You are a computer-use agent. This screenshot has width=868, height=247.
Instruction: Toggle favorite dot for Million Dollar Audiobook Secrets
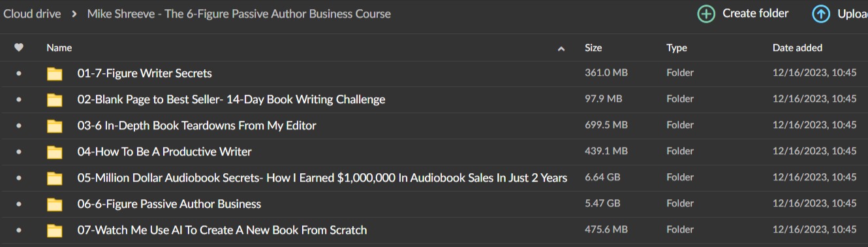click(18, 178)
